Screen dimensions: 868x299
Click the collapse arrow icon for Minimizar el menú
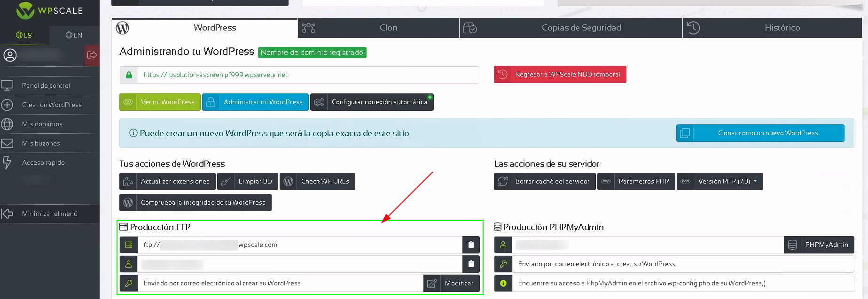(7, 214)
